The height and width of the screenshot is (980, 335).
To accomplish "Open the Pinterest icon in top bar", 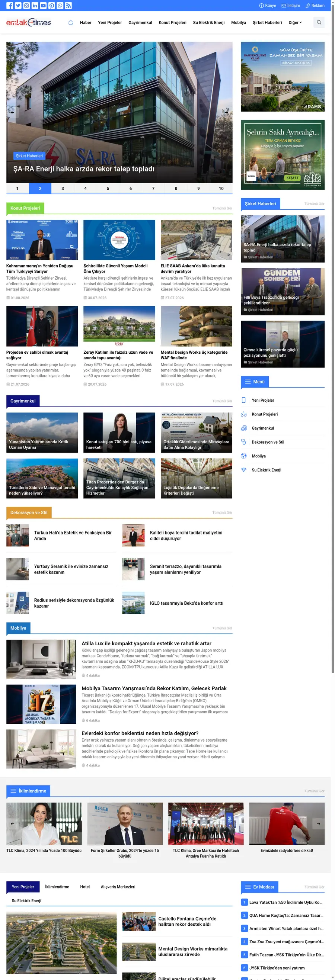I will pos(52,6).
